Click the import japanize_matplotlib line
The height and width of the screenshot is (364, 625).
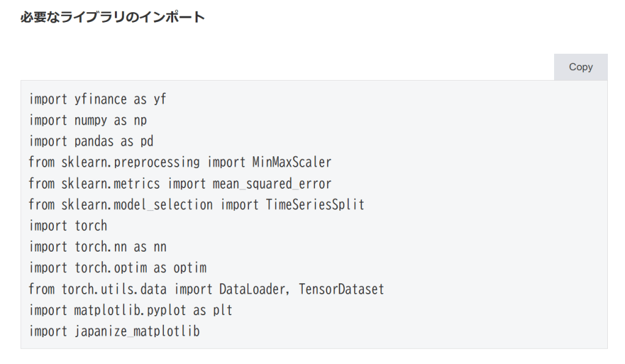114,331
